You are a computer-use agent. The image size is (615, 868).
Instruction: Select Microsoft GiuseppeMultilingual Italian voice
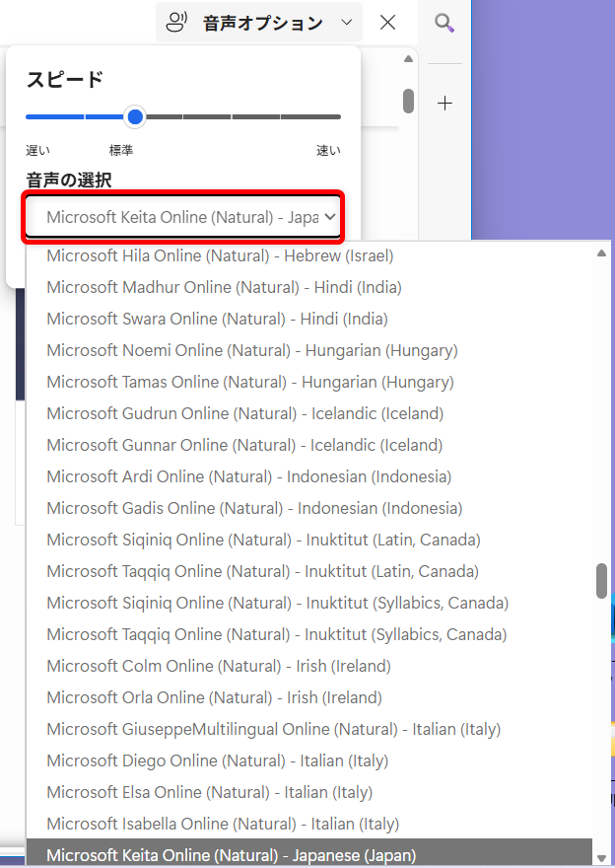308,729
